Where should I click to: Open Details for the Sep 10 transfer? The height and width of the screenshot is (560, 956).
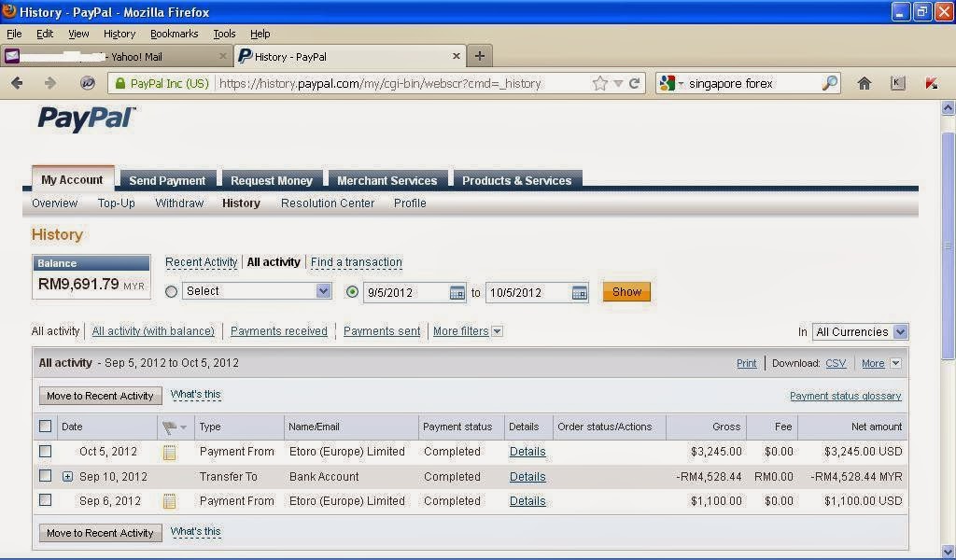click(527, 477)
